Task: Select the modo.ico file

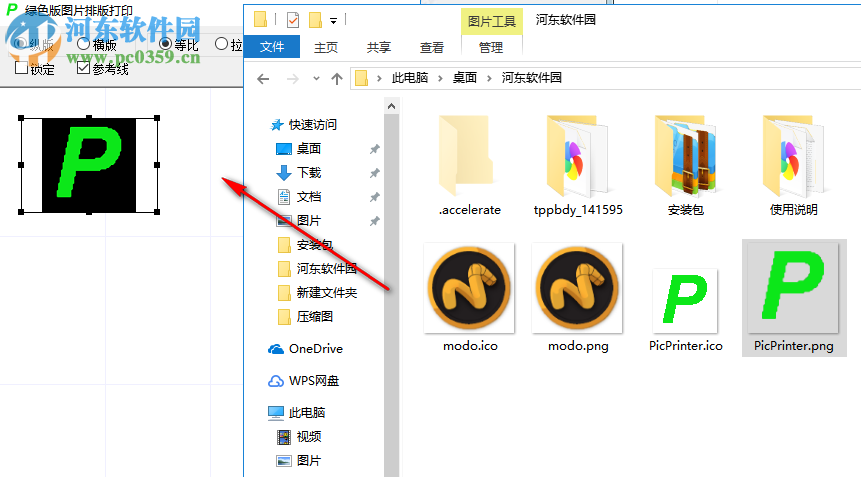Action: 470,298
